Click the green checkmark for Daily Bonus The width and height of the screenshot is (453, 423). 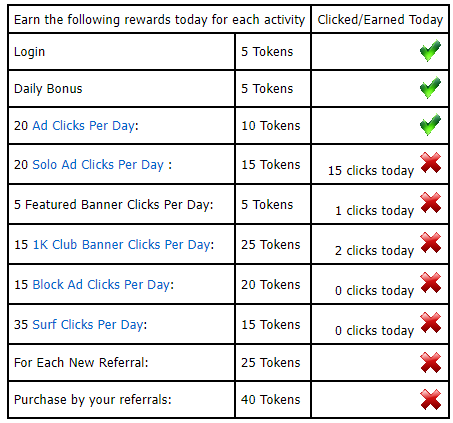point(430,88)
